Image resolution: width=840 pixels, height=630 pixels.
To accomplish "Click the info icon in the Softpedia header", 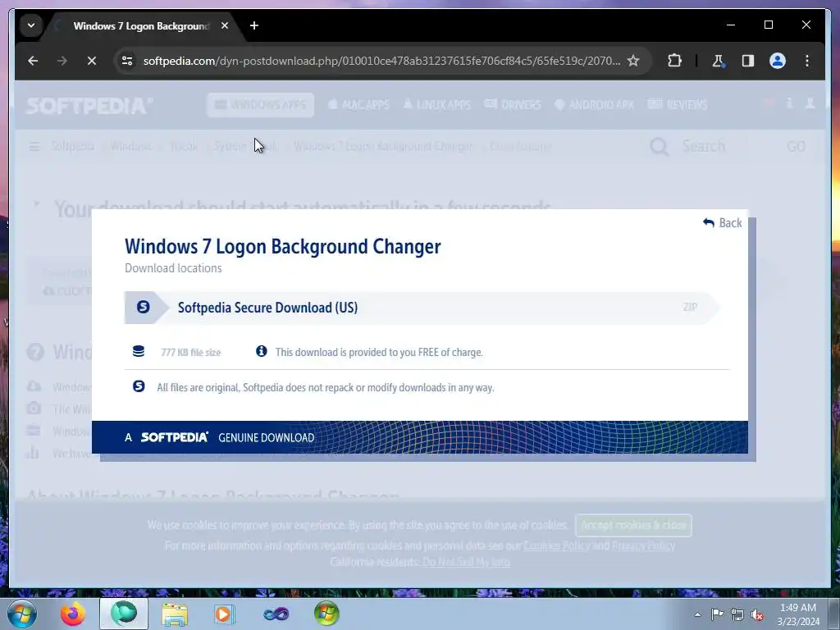I will tap(789, 103).
